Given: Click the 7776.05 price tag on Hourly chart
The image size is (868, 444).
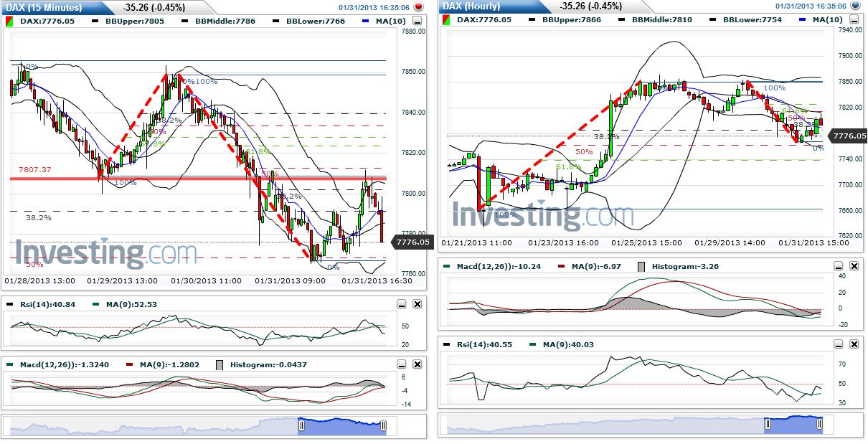Looking at the screenshot, I should pos(849,135).
